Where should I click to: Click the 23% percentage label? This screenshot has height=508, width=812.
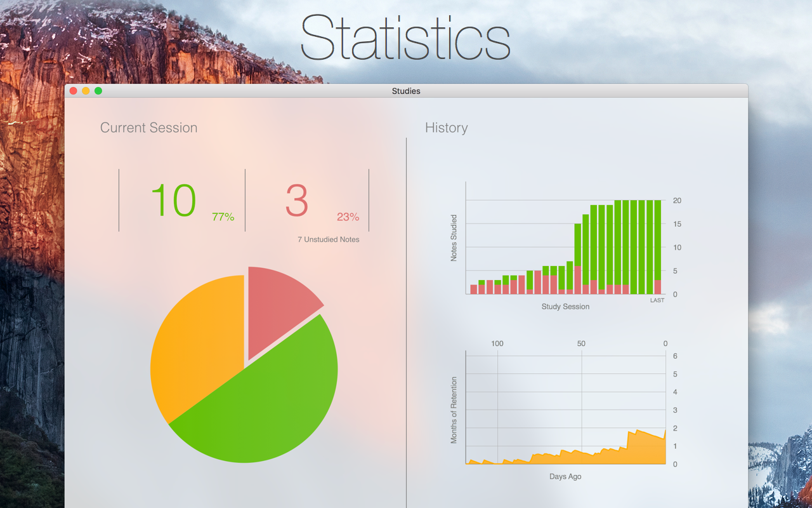348,217
